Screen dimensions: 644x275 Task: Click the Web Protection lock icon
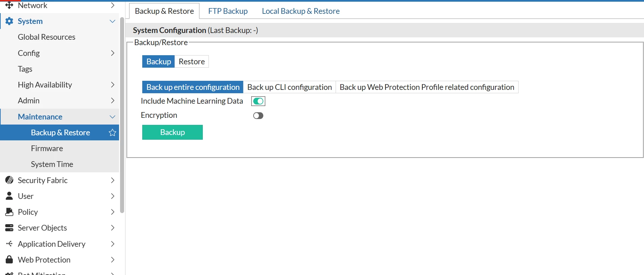coord(9,260)
